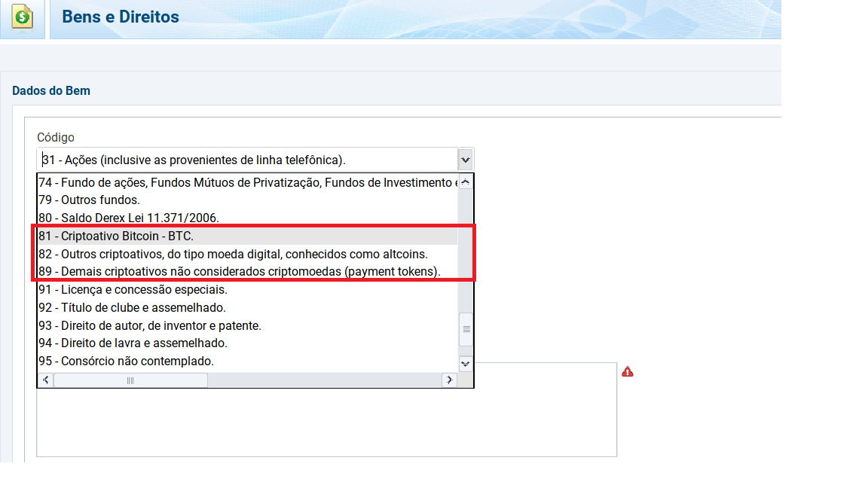Click list scroll down arrow button
The image size is (868, 488).
point(466,363)
